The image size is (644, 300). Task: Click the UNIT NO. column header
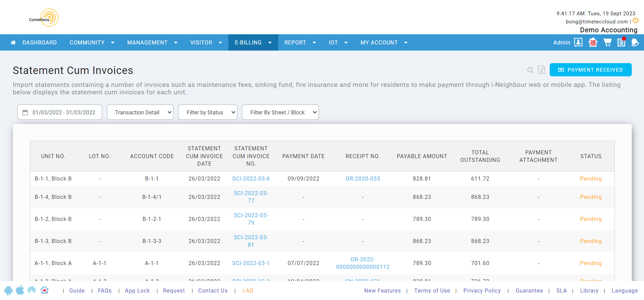coord(53,156)
